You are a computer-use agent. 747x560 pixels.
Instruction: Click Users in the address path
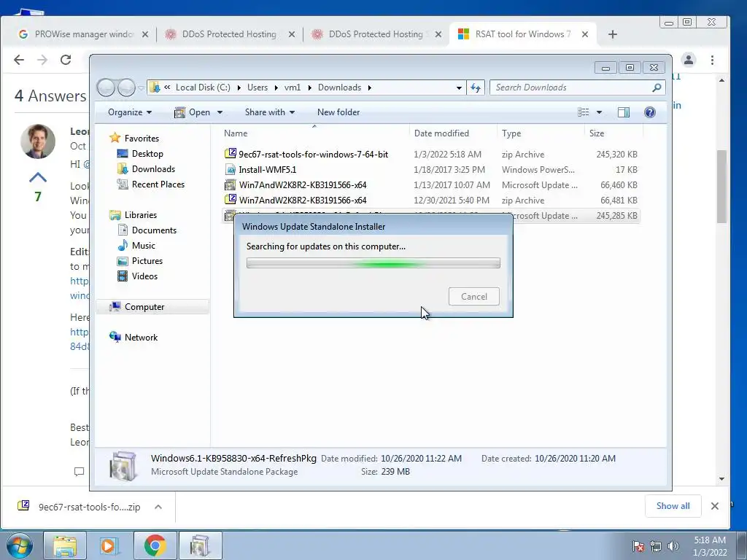pyautogui.click(x=258, y=87)
